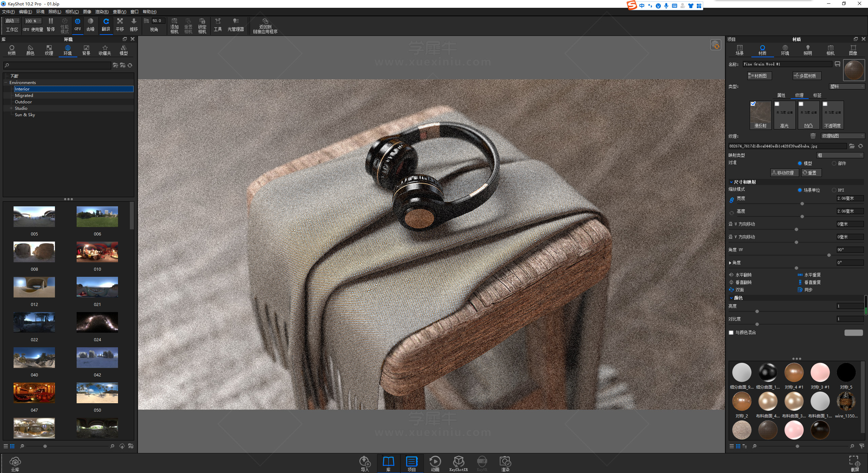
Task: Enable the 去噪 denoise tool
Action: click(x=90, y=25)
